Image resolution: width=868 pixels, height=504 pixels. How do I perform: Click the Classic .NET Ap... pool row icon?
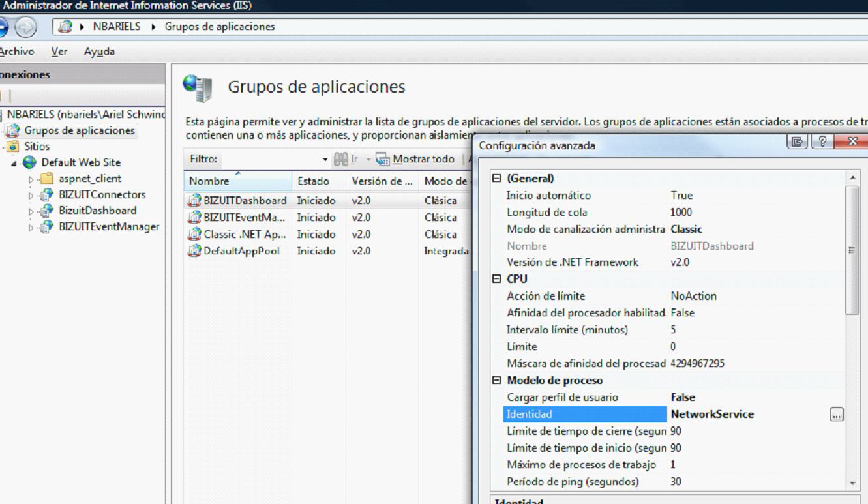pyautogui.click(x=194, y=234)
